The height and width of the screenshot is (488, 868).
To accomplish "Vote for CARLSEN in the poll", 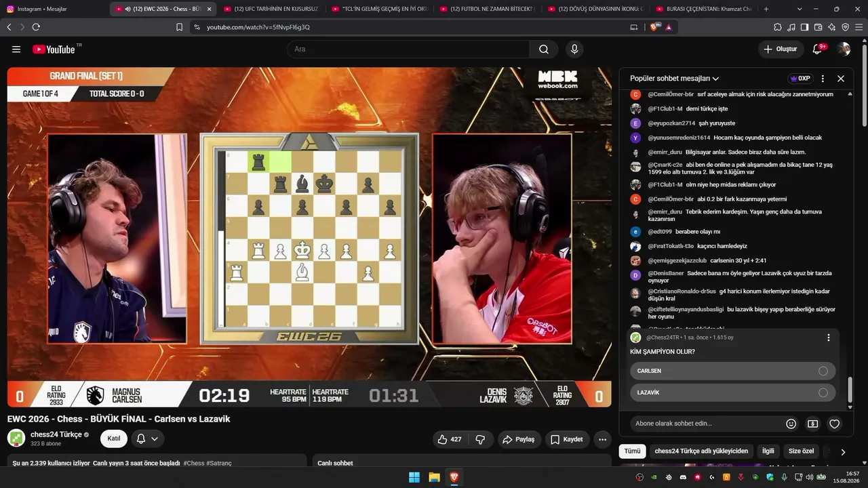I will pyautogui.click(x=732, y=371).
